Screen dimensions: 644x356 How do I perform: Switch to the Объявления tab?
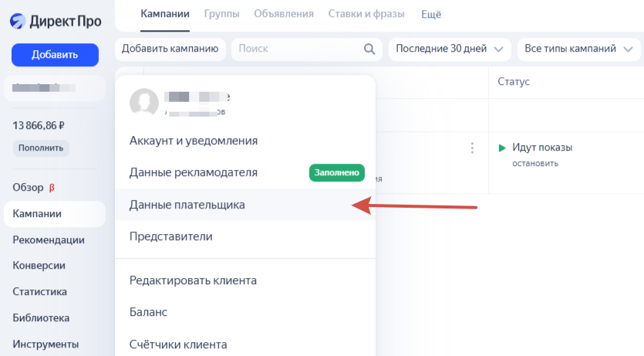click(x=283, y=14)
